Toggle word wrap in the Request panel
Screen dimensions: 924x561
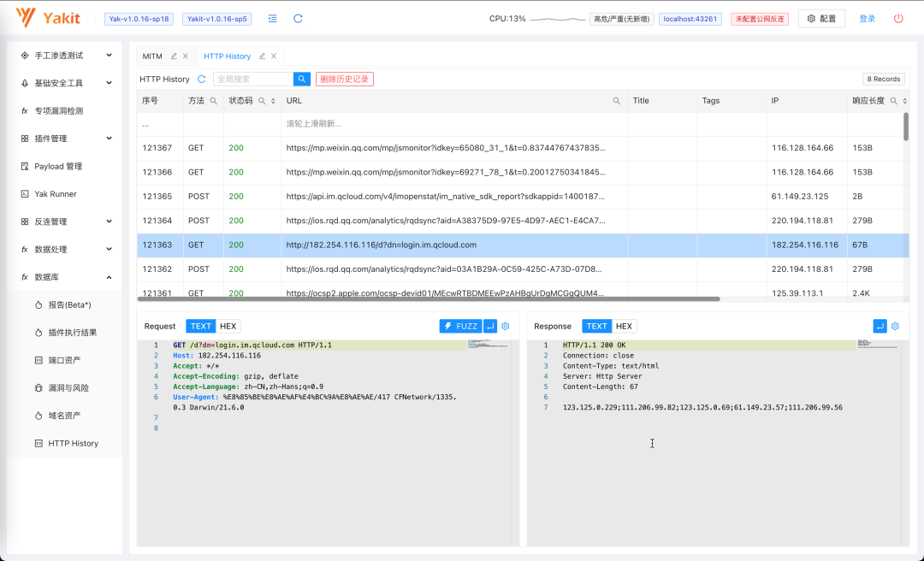tap(489, 326)
